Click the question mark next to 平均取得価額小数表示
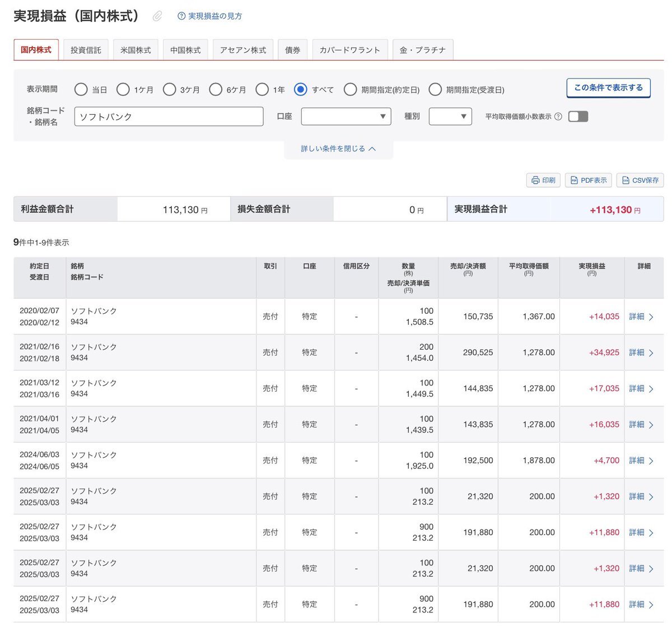The image size is (672, 632). pyautogui.click(x=558, y=117)
